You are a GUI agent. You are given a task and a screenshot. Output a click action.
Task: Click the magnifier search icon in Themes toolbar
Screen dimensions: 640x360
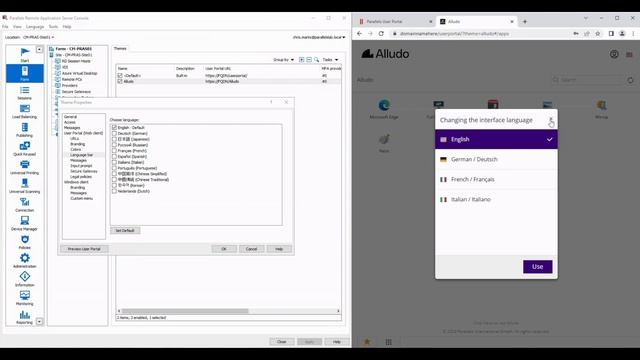(x=316, y=60)
